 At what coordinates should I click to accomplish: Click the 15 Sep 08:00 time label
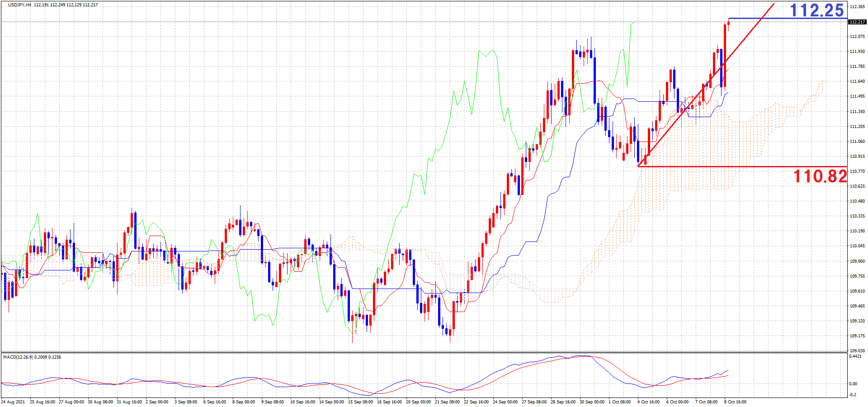(x=360, y=402)
